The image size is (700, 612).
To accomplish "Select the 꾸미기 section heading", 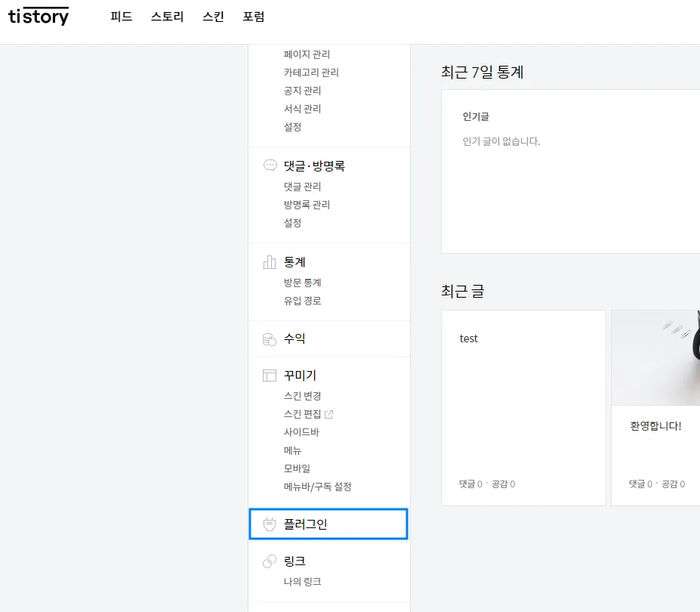I will click(x=300, y=376).
